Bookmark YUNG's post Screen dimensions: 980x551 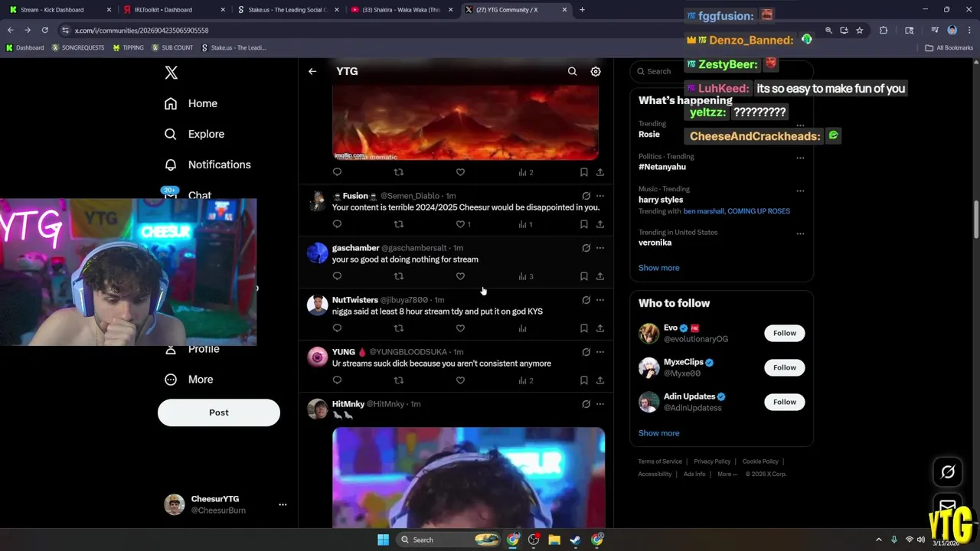(583, 380)
